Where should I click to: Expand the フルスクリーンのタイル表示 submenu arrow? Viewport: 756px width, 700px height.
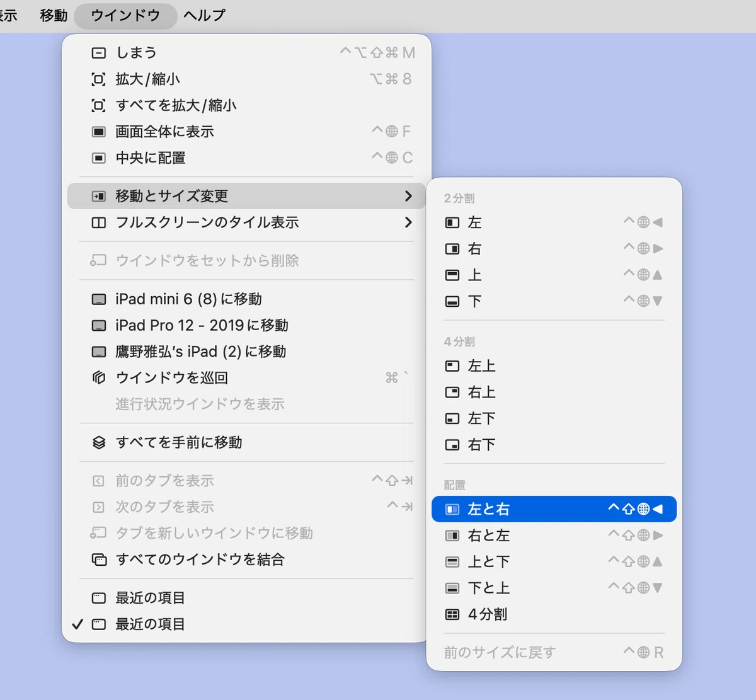pos(408,222)
